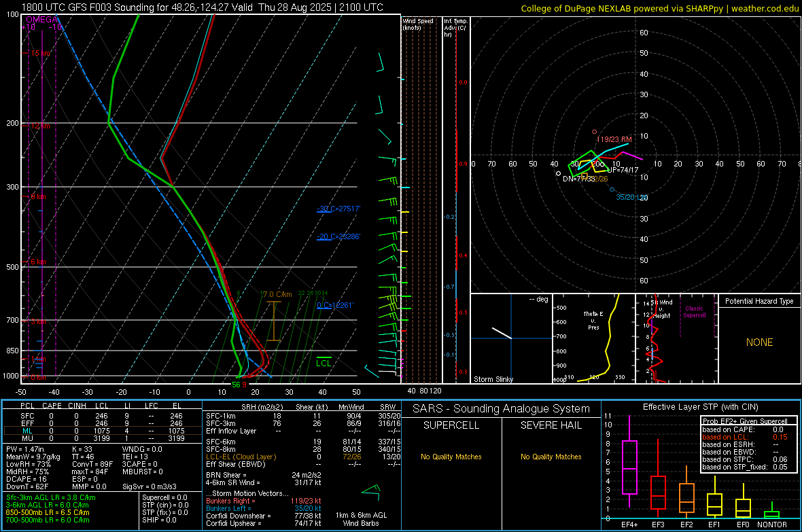Click the 850-500mb LR = 6.5 C/km line

coord(48,512)
